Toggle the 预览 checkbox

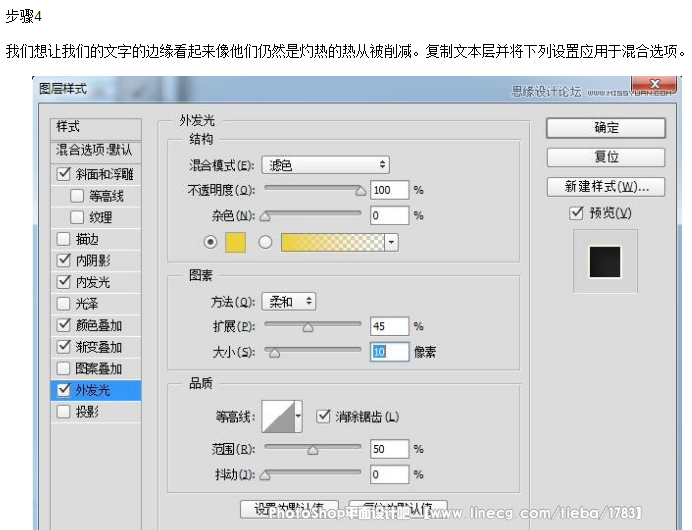point(576,213)
